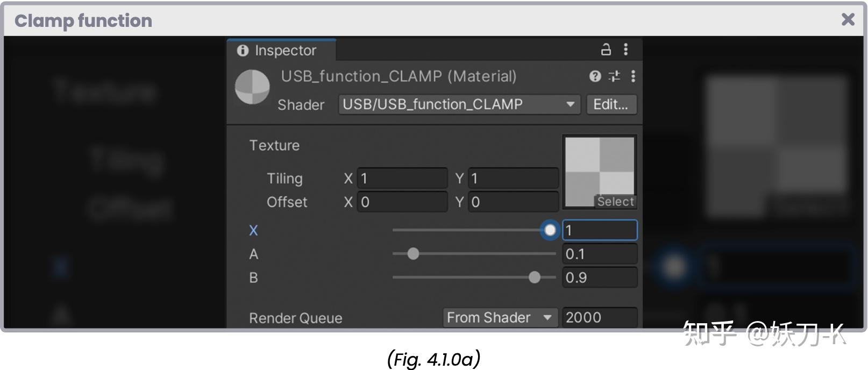This screenshot has height=370, width=868.
Task: Click the help icon on USB_function_CLAMP material
Action: click(594, 76)
